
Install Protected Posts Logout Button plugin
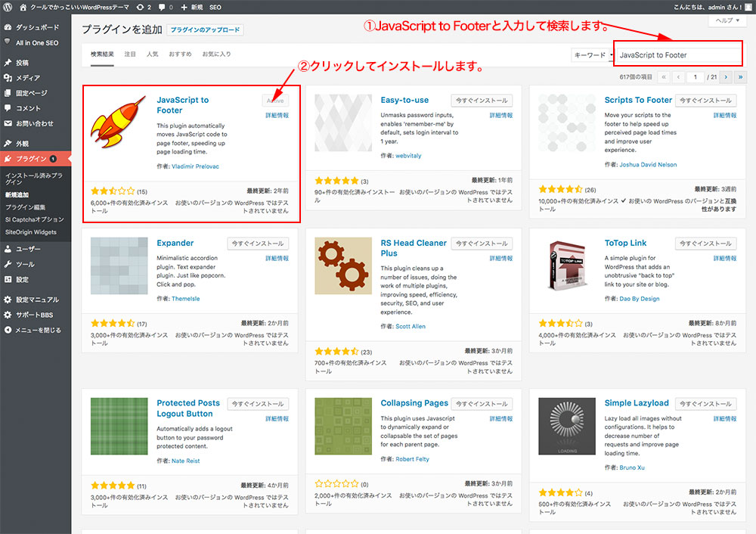pyautogui.click(x=258, y=404)
